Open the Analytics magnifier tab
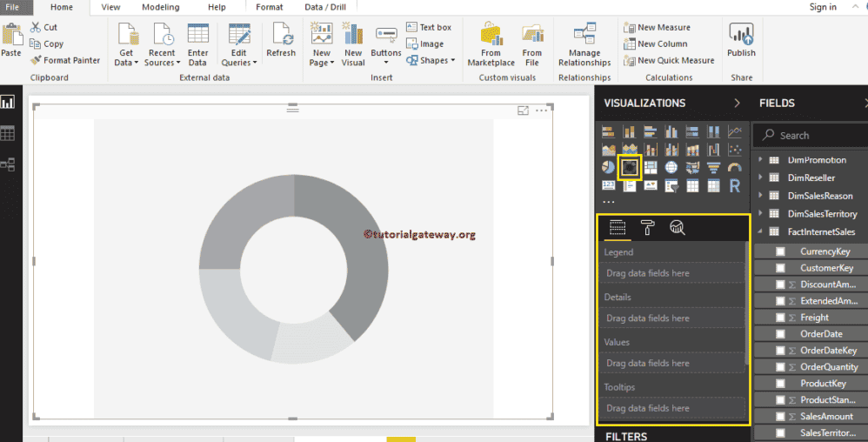 coord(677,227)
